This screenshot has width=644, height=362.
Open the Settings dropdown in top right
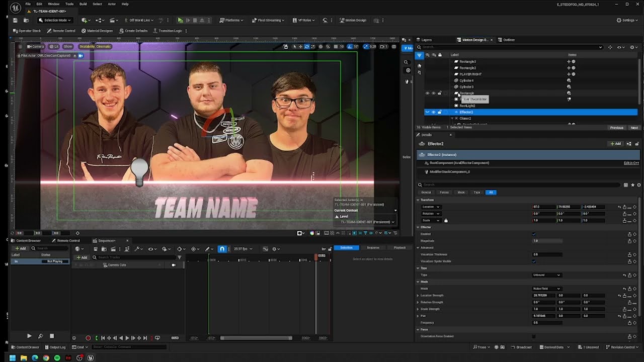pyautogui.click(x=627, y=20)
